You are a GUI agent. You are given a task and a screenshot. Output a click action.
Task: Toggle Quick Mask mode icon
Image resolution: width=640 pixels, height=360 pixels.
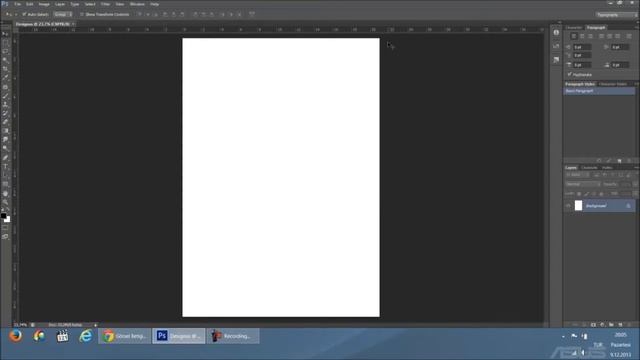tap(5, 228)
